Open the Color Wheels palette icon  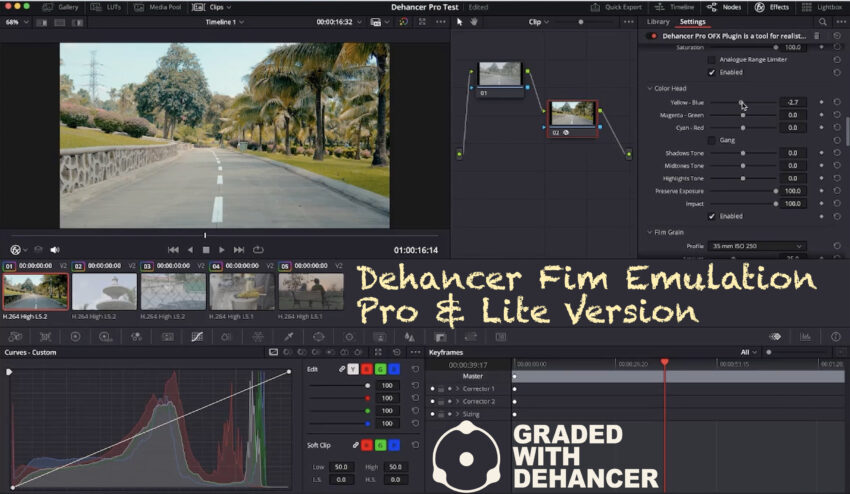pyautogui.click(x=75, y=337)
